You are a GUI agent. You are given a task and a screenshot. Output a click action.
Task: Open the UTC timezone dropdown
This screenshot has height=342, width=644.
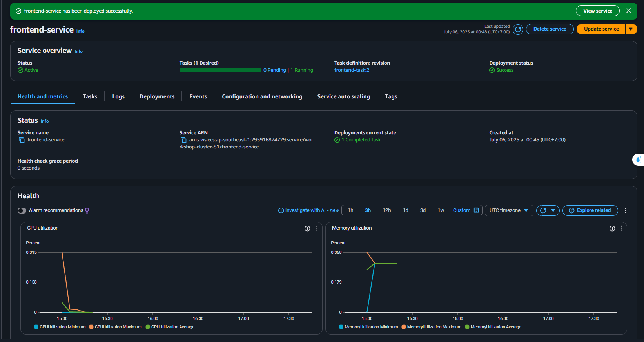tap(509, 210)
